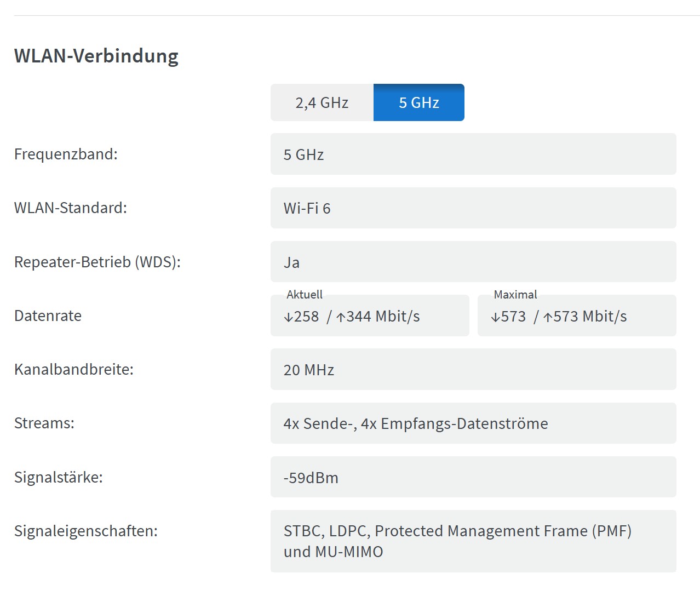Select the highlighted 5 GHz tab
Screen dimensions: 700x602
click(x=418, y=102)
